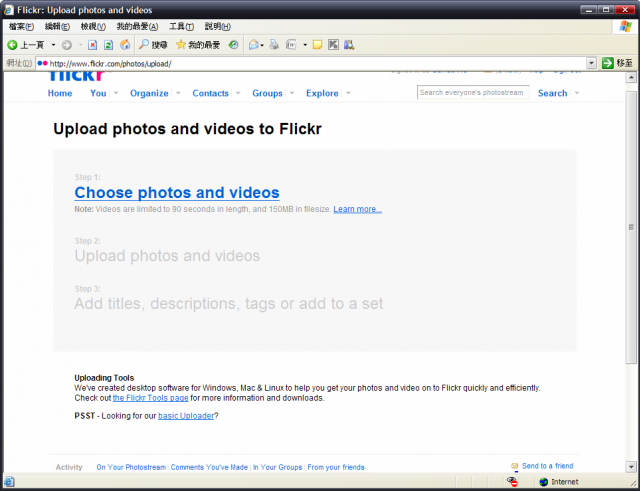Click the scrollbar down arrow
Screen dimensions: 640x491
[x=631, y=467]
